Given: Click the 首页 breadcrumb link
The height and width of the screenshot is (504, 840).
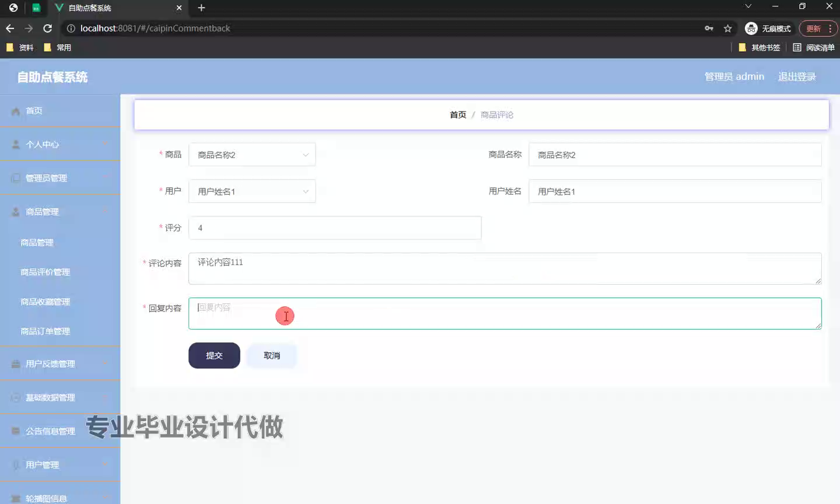Looking at the screenshot, I should pos(458,115).
